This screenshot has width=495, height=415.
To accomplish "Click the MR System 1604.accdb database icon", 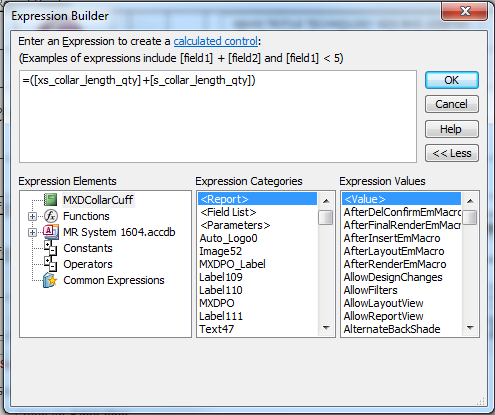I will 51,232.
